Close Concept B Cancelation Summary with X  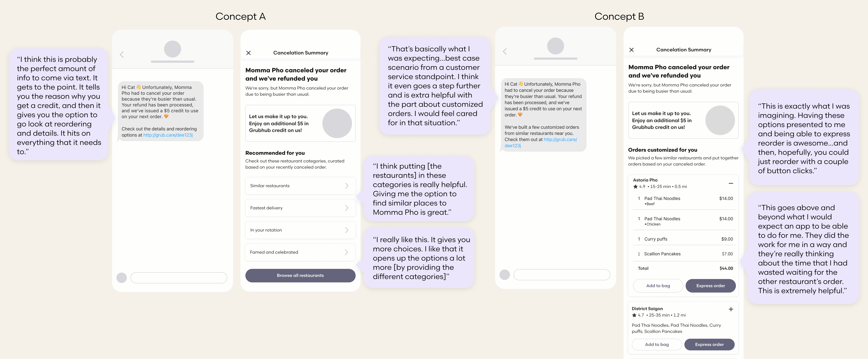point(632,50)
